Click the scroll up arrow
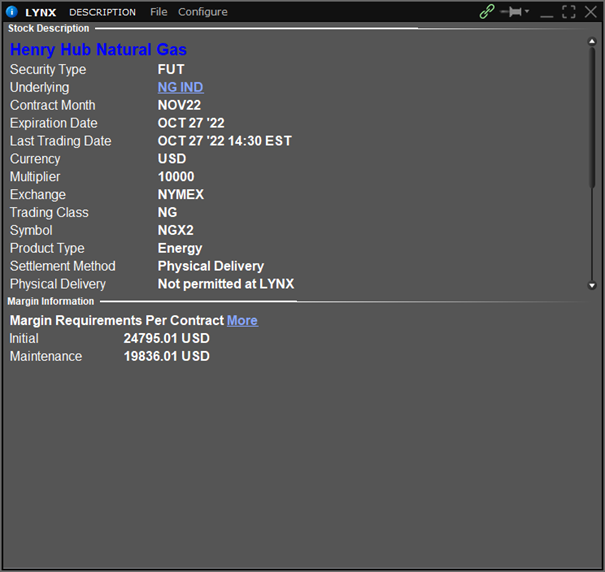 592,41
